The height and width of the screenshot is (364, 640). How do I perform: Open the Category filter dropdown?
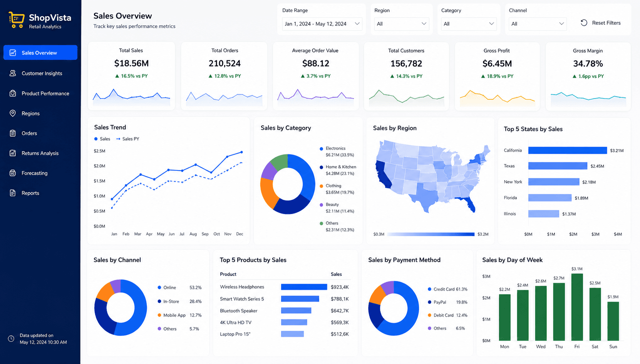[x=469, y=24]
